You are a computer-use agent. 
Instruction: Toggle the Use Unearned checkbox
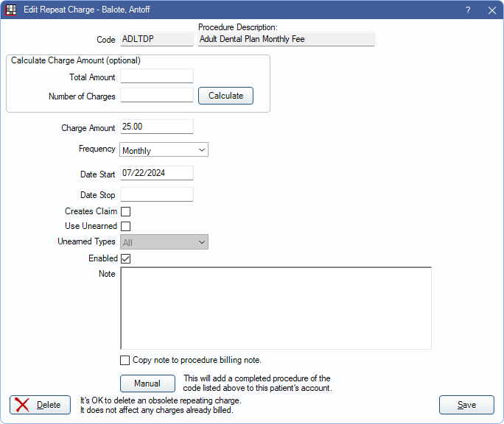pos(125,227)
